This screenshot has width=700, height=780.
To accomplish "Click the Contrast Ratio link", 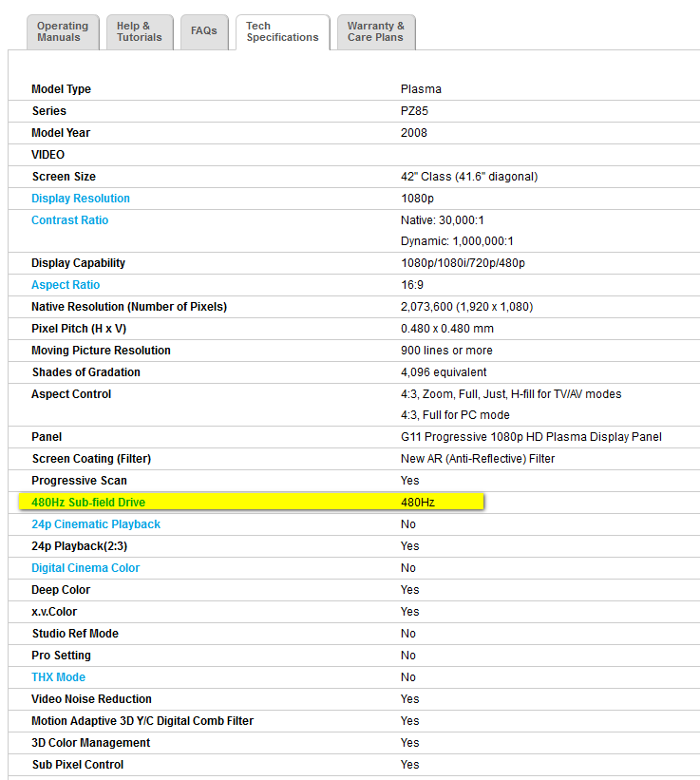I will pos(69,220).
